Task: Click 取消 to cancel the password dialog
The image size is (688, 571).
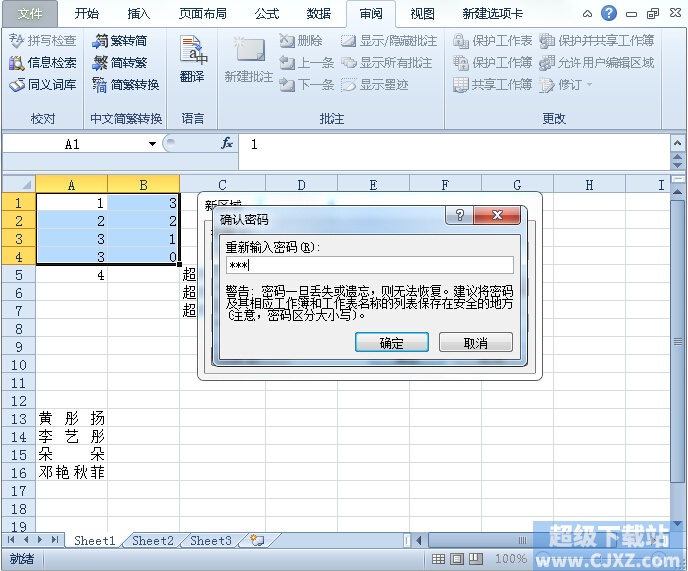Action: coord(476,343)
